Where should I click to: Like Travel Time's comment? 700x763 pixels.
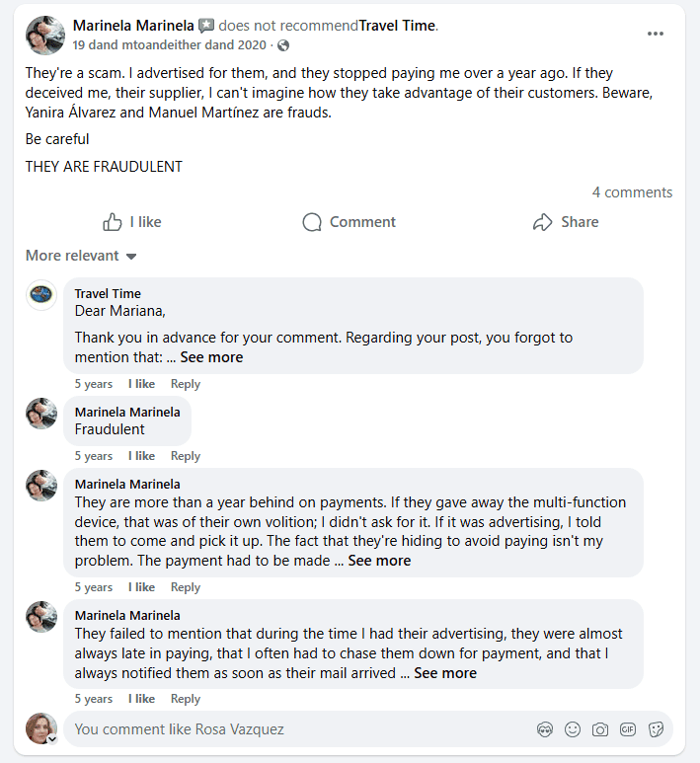pyautogui.click(x=141, y=384)
